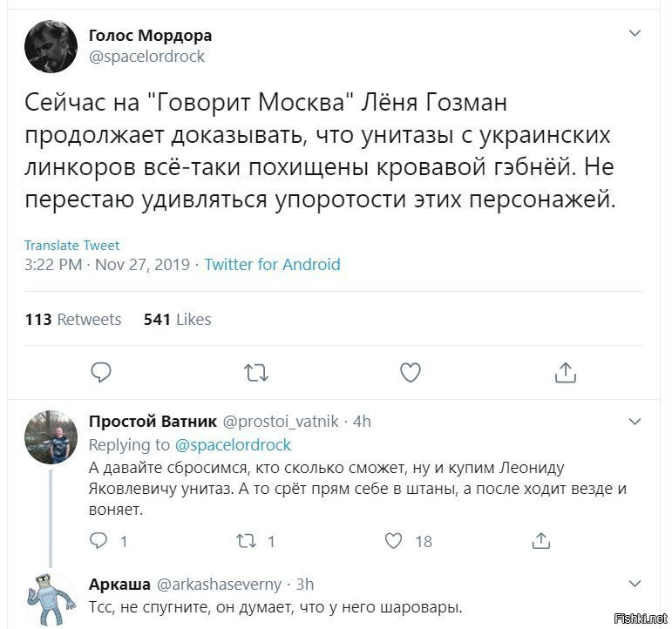Retweet the main tweet about Гозман
This screenshot has height=629, width=672.
point(256,372)
